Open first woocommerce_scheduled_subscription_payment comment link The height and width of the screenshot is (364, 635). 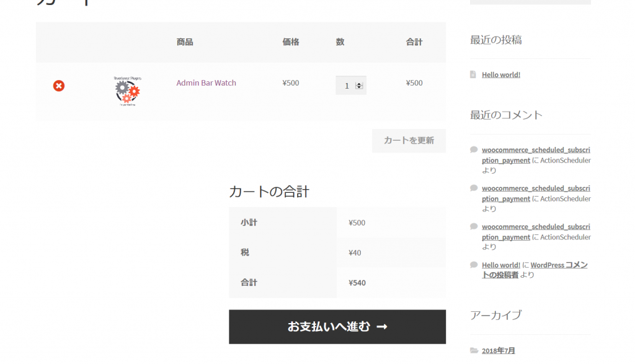point(536,151)
